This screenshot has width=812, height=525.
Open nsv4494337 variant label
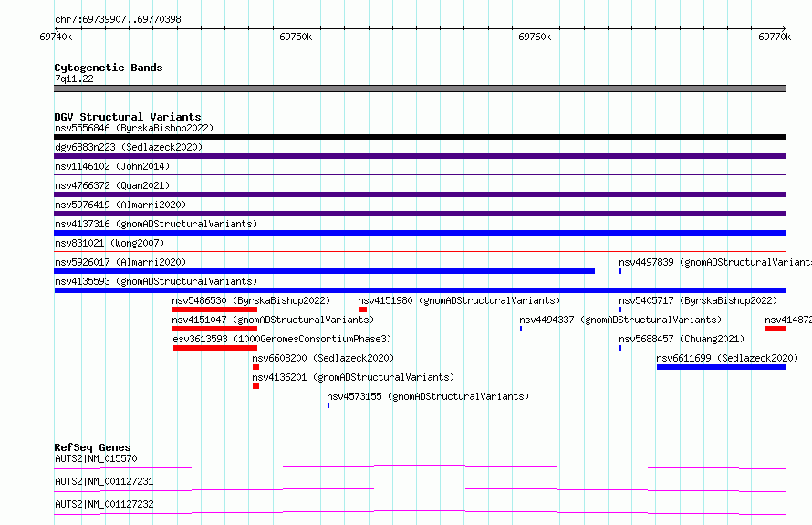(620, 320)
